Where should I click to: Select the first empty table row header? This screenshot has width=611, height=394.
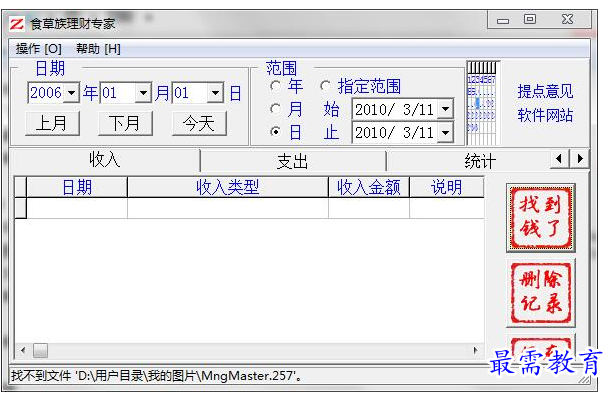click(20, 208)
